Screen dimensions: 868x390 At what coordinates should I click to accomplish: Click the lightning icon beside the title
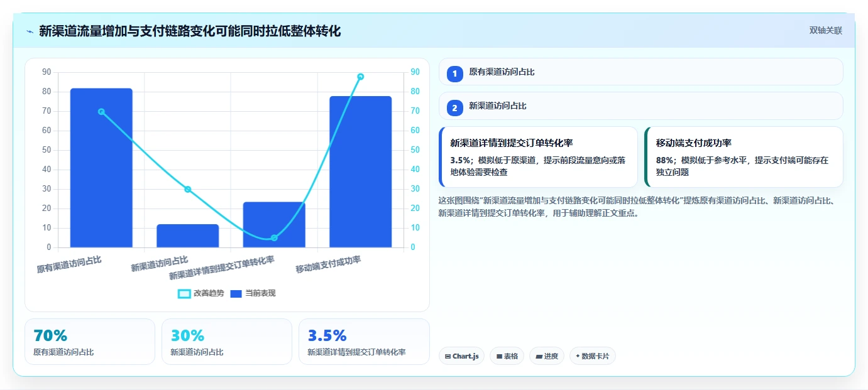pos(30,31)
